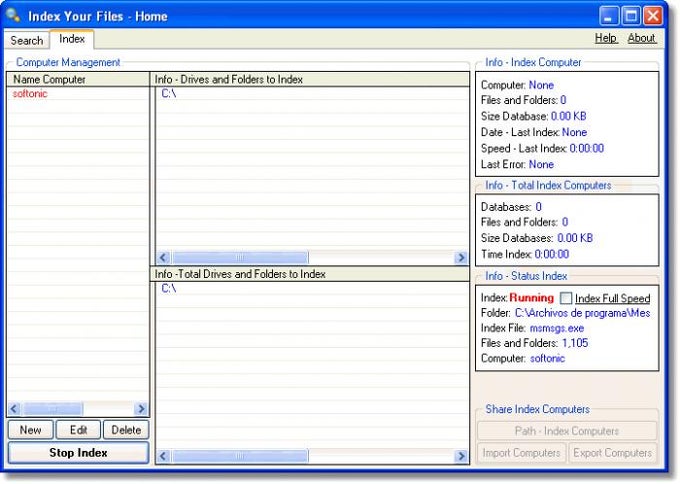
Task: Switch to the Search tab
Action: [26, 40]
